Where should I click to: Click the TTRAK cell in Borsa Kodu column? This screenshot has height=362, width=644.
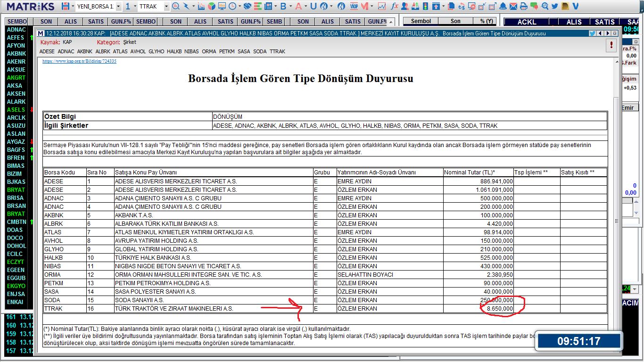65,309
